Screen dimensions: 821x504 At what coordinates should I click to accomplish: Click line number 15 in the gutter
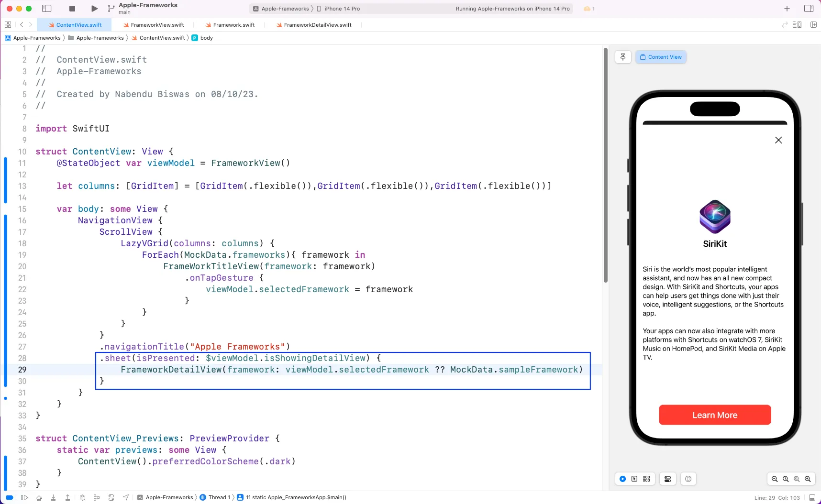[22, 209]
